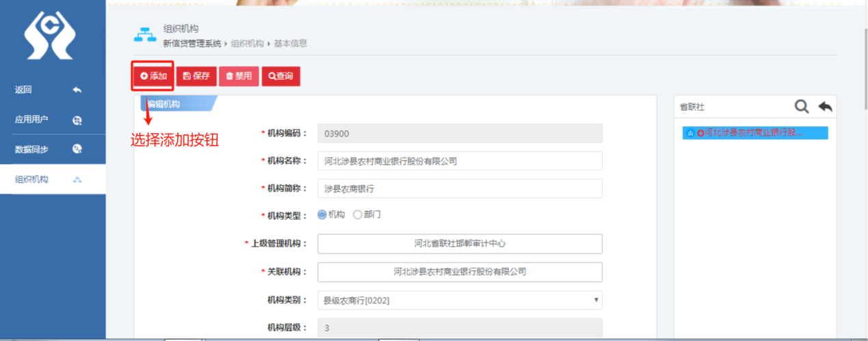Click the 关联机构 field

pos(460,271)
